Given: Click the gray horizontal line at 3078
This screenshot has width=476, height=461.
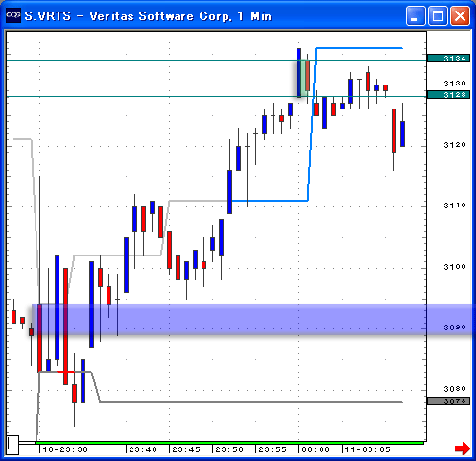Looking at the screenshot, I should coord(251,402).
